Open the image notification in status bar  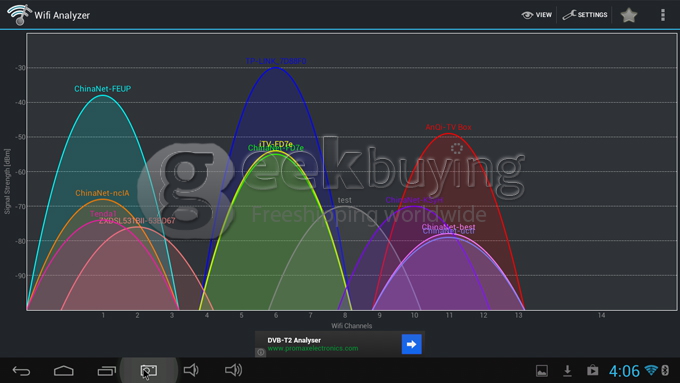tap(542, 371)
